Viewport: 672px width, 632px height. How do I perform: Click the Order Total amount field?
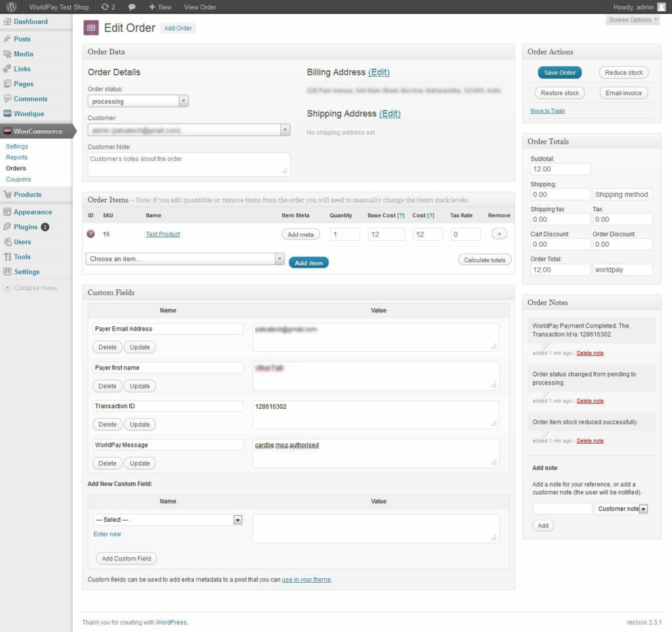[560, 270]
